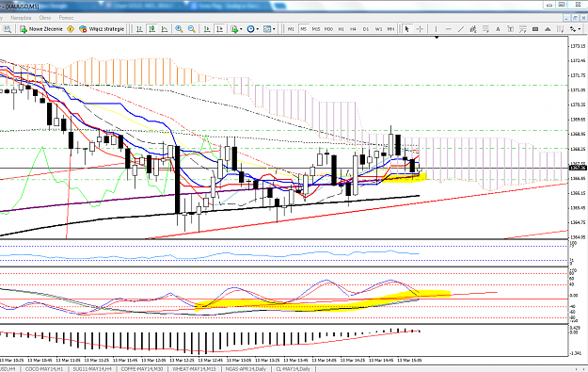Click the 1373.15 price scale label
This screenshot has width=588, height=372.
[578, 46]
